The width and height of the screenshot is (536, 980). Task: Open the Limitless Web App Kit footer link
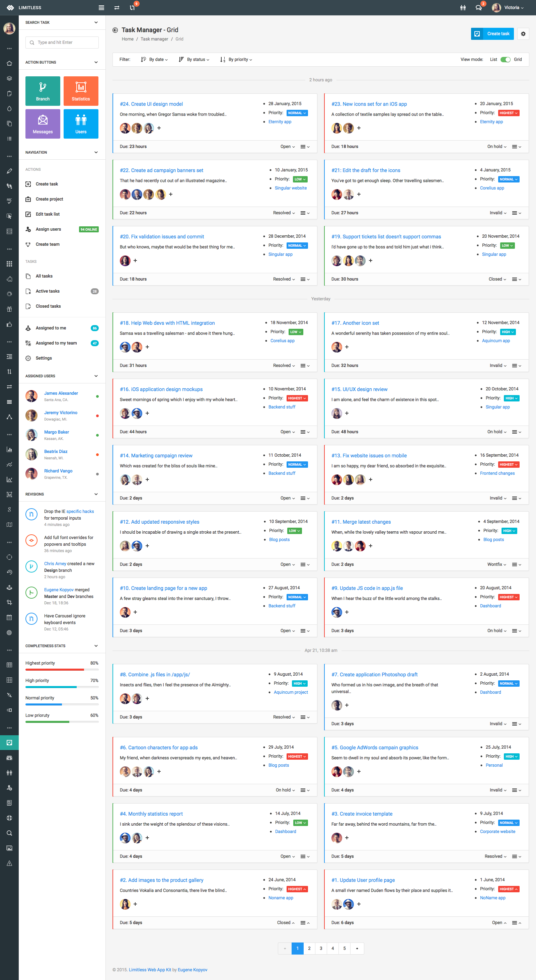click(x=150, y=970)
